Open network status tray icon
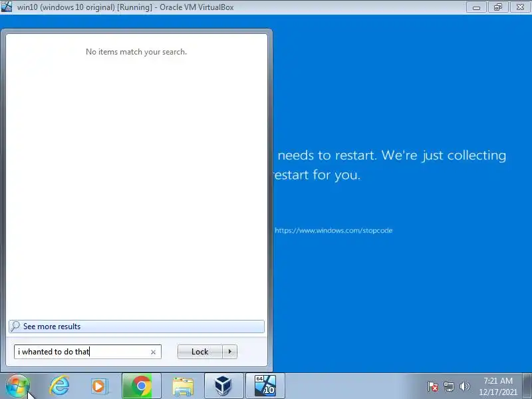Image resolution: width=532 pixels, height=399 pixels. pyautogui.click(x=448, y=386)
